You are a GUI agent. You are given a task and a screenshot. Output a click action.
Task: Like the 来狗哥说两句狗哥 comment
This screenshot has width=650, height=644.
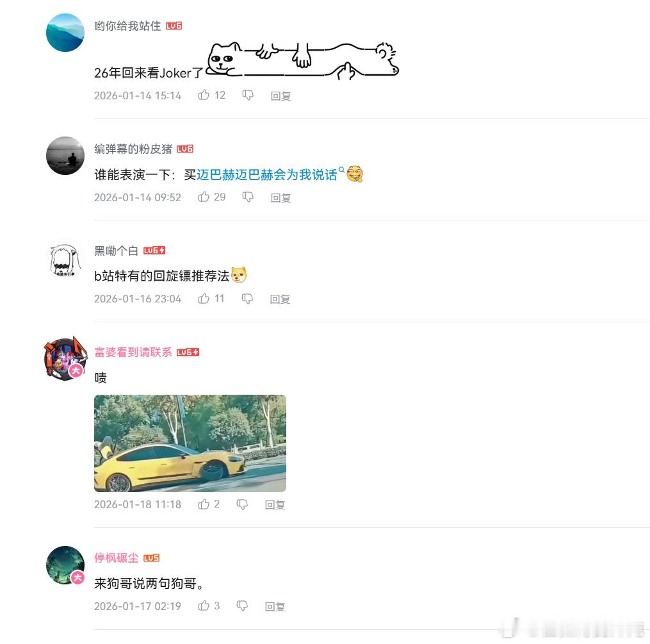click(204, 606)
